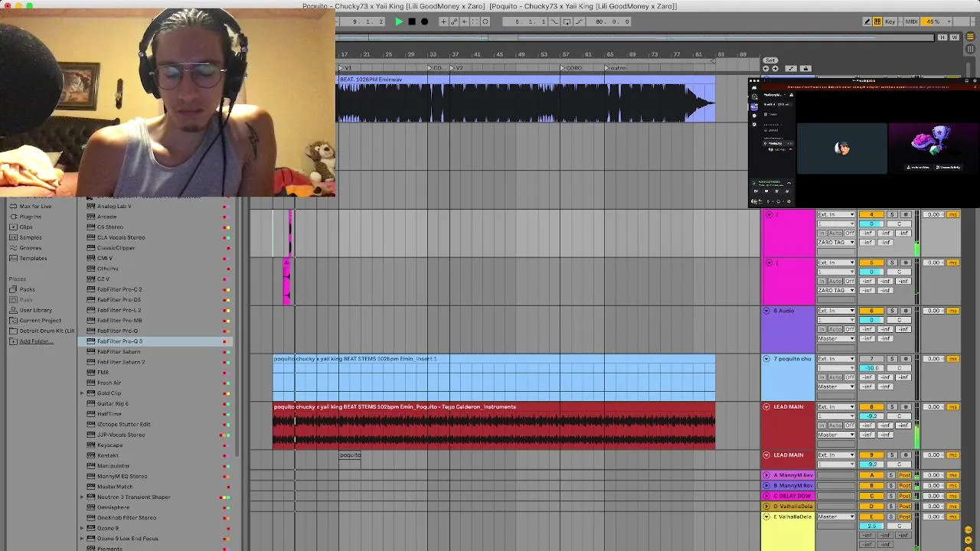Toggle the Punch-In switch
Screen dimensions: 980x551
tap(554, 21)
